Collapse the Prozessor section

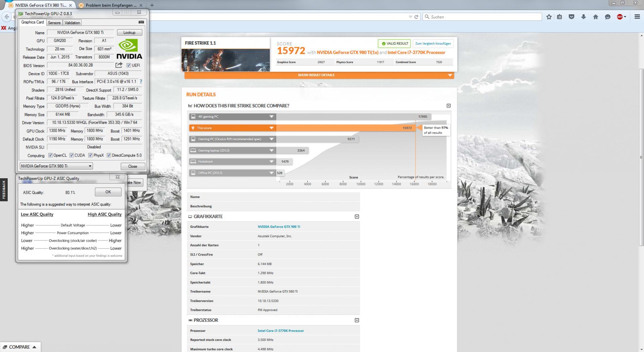click(x=357, y=320)
